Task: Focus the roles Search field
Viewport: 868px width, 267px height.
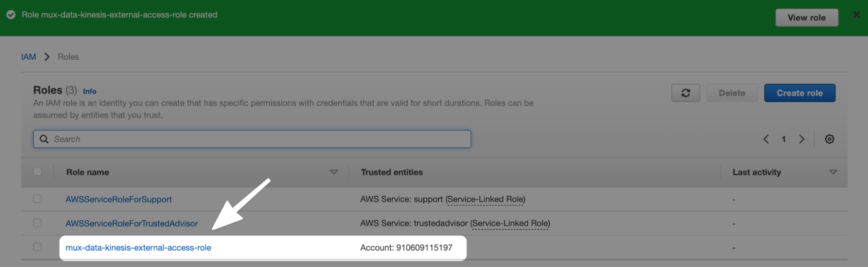Action: [x=252, y=139]
